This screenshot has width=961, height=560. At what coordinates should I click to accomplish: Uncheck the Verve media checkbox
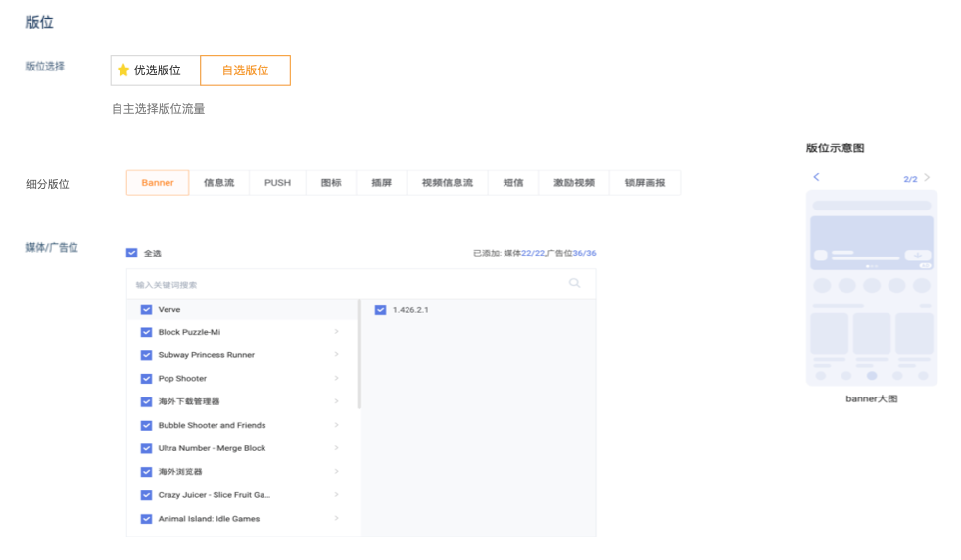pos(146,309)
